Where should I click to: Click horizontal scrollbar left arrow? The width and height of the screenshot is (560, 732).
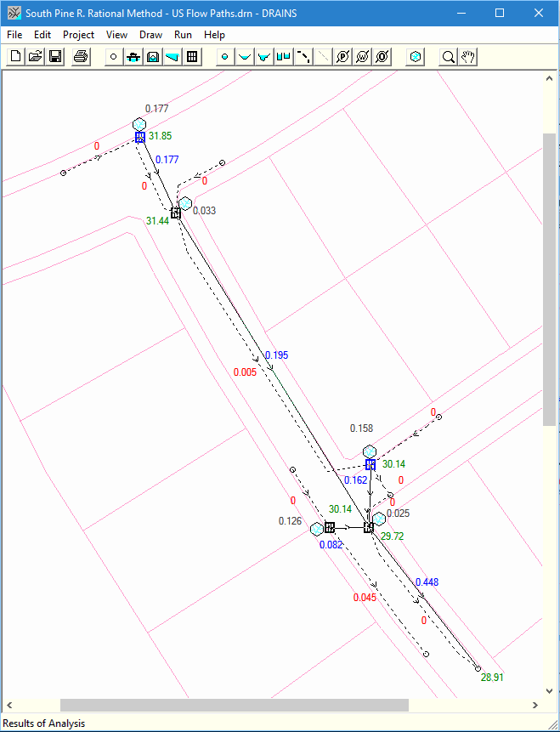(x=9, y=705)
